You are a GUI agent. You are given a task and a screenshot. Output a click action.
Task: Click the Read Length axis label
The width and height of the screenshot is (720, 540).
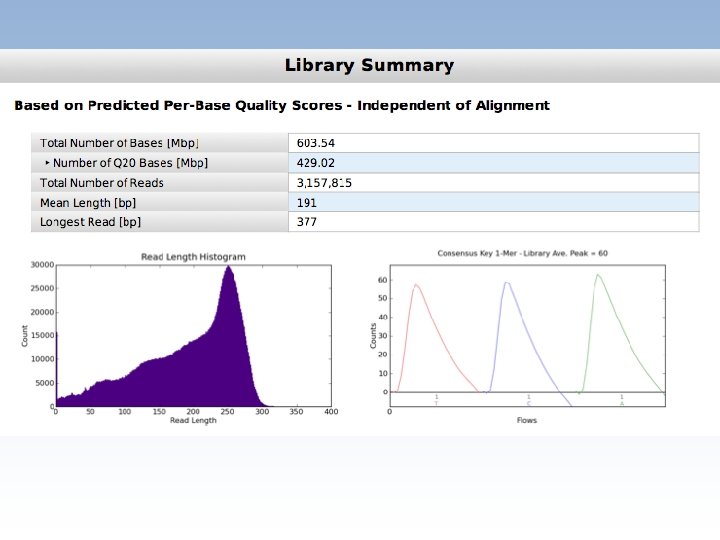(x=193, y=420)
